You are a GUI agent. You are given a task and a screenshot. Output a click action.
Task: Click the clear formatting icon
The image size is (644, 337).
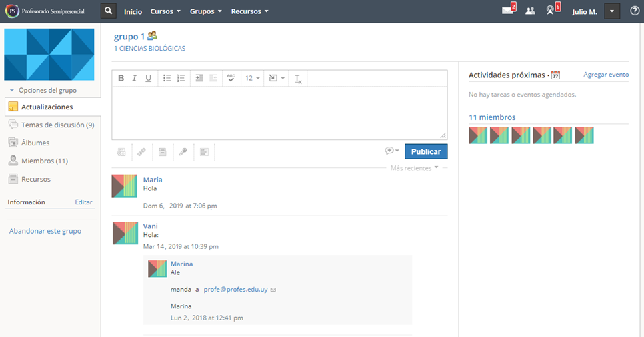298,79
